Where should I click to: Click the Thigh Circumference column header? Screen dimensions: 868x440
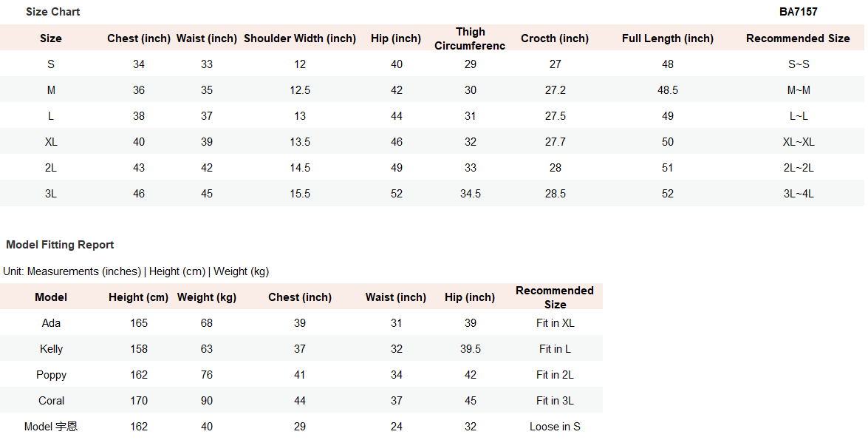tap(470, 38)
